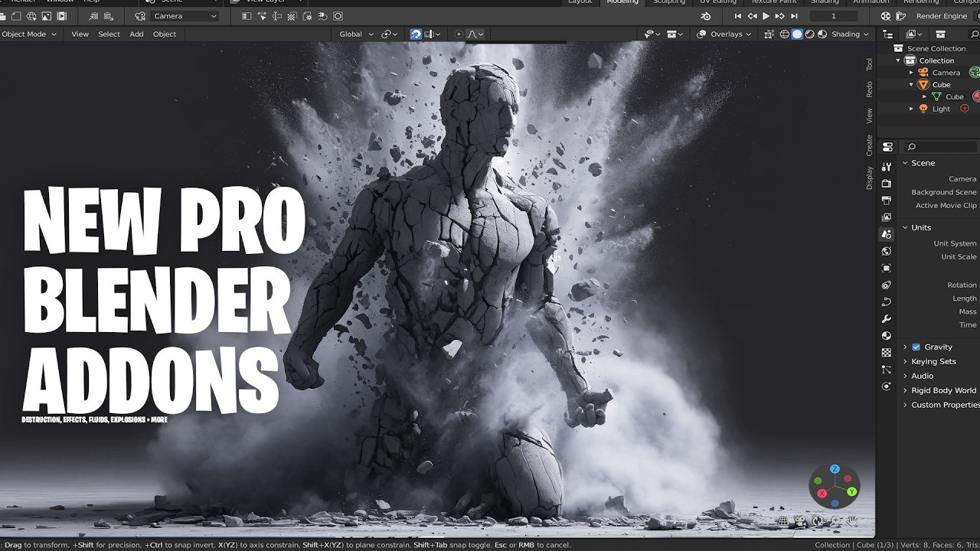This screenshot has width=980, height=551.
Task: Uncheck the Gravity checkbox
Action: coord(916,347)
